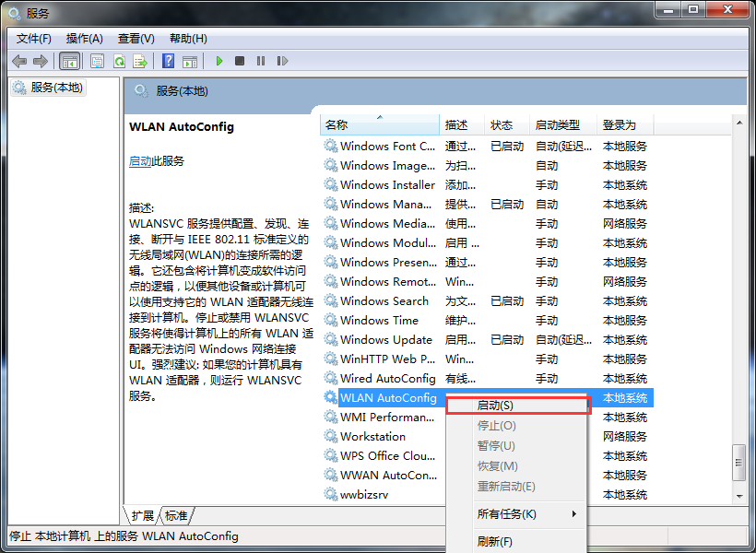756x553 pixels.
Task: Click the scroll-up arrow of the services list
Action: (x=738, y=123)
